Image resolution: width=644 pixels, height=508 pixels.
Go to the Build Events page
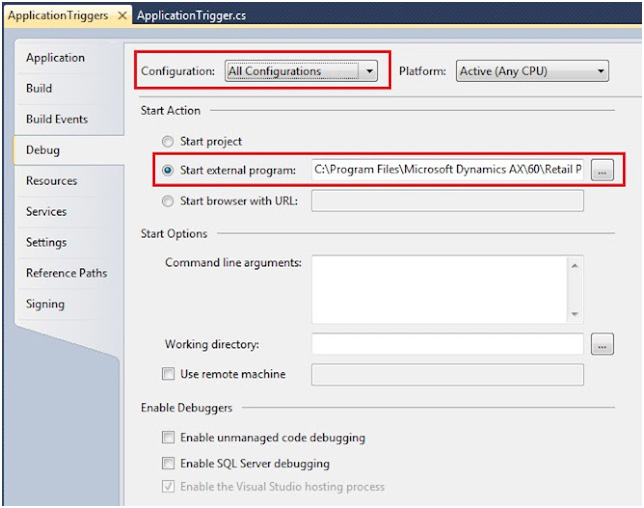click(56, 120)
